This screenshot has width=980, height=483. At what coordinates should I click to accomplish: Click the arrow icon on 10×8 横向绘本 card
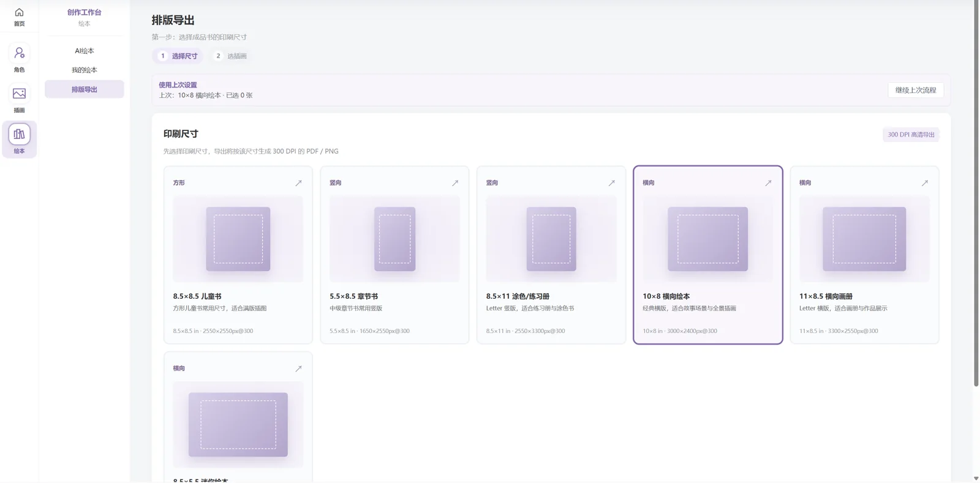pos(768,183)
